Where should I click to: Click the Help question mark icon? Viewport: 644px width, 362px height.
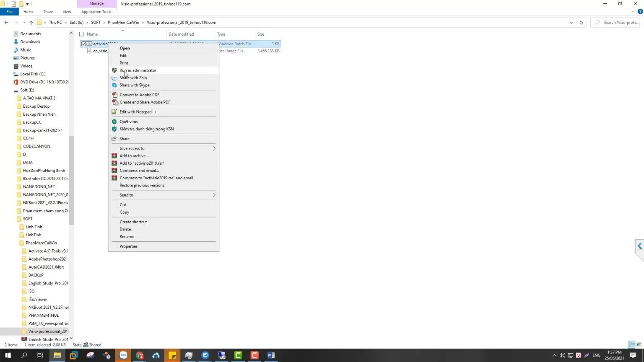(x=640, y=12)
